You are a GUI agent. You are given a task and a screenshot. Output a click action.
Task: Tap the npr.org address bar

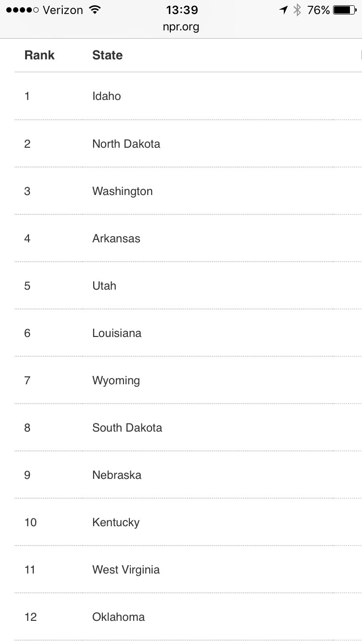[181, 27]
